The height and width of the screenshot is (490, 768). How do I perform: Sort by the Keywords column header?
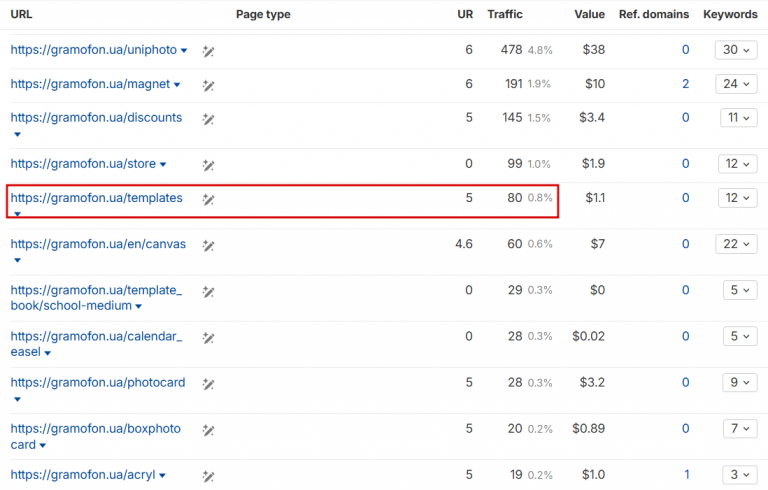point(730,15)
